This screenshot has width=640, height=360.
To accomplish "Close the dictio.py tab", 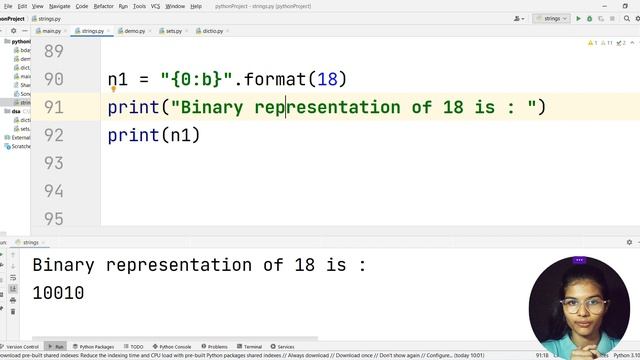I will click(x=227, y=31).
